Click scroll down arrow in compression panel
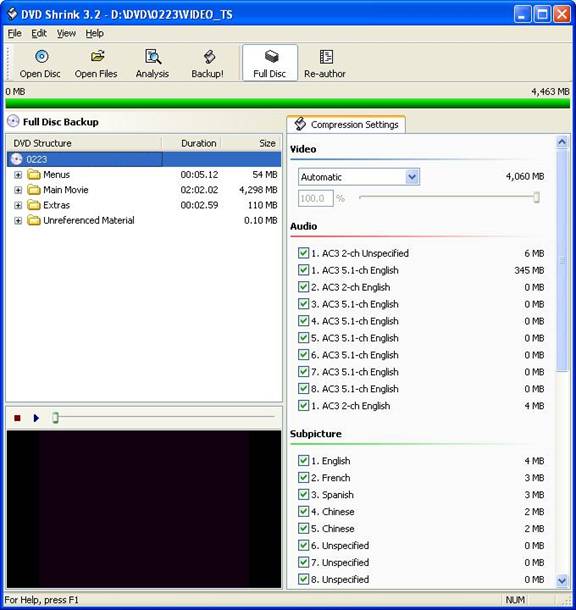This screenshot has width=576, height=610. pos(562,581)
